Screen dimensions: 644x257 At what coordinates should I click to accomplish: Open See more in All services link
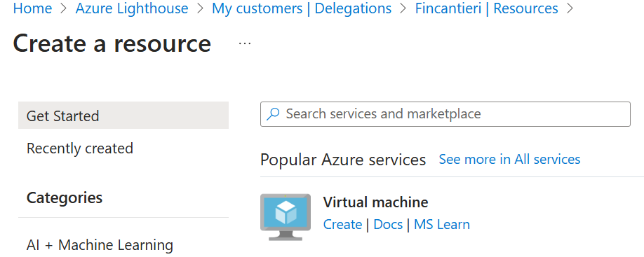pos(509,159)
